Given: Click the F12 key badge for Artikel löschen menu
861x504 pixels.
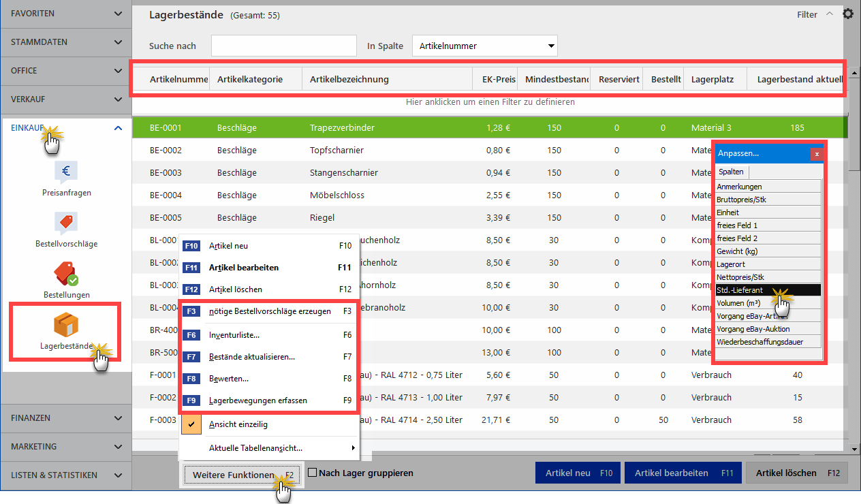Looking at the screenshot, I should (191, 289).
